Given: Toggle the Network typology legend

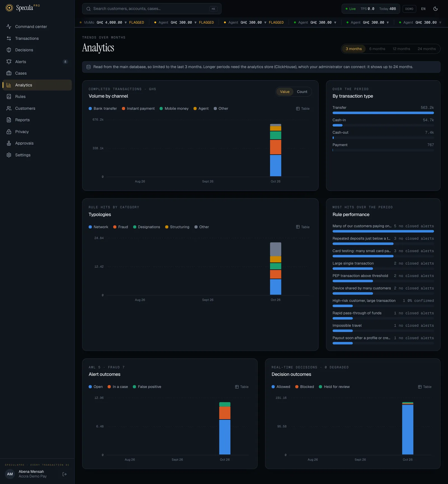Looking at the screenshot, I should click(x=98, y=227).
